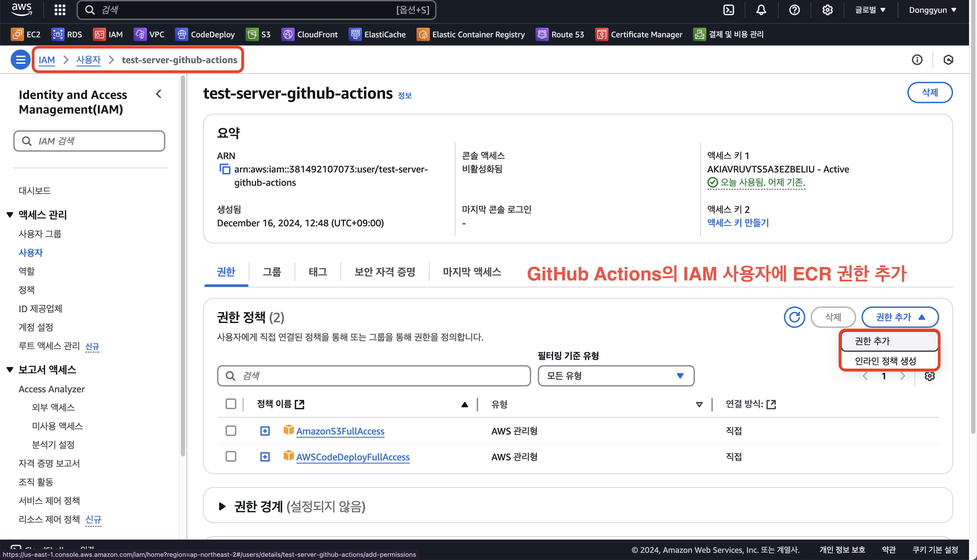Choose 인라인 정책 생성 from the dropdown menu

point(885,361)
